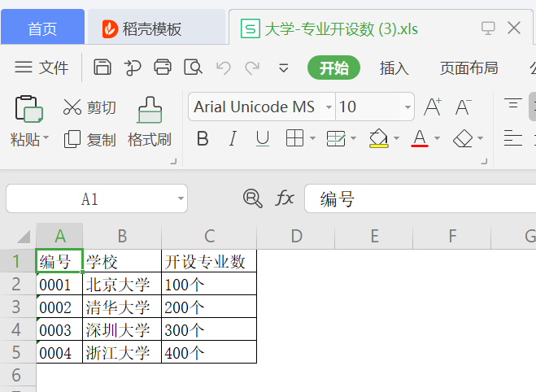Open the font name dropdown arrow
Viewport: 536px width, 392px height.
tap(329, 107)
